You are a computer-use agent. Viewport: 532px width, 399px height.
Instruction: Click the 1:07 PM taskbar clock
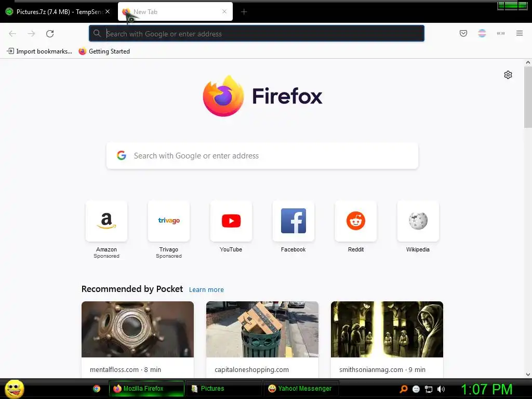[486, 389]
